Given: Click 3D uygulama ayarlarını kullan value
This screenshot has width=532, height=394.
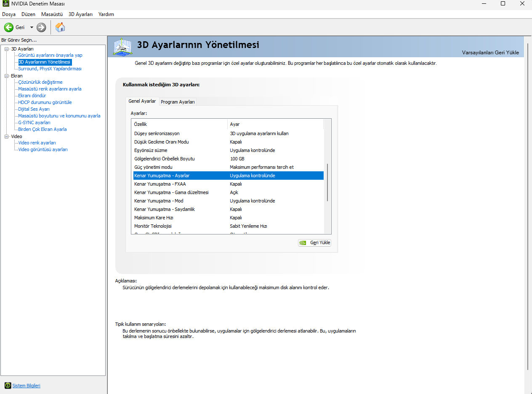Looking at the screenshot, I should click(x=259, y=133).
